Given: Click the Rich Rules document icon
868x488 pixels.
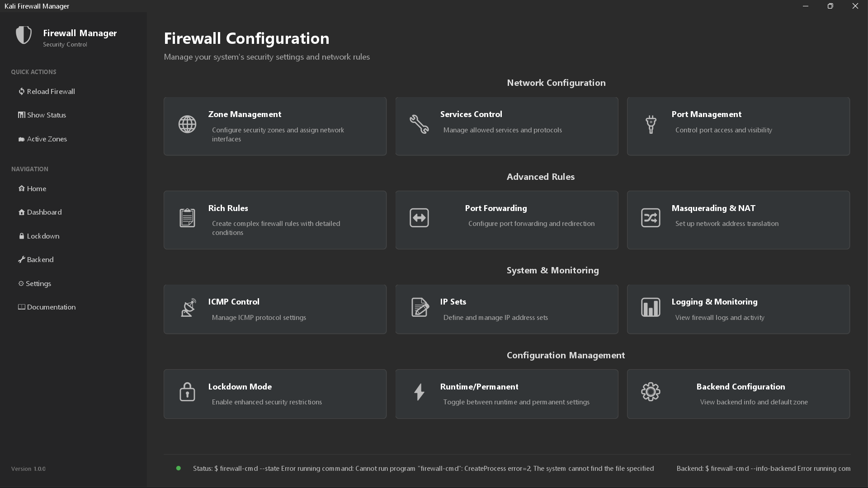Looking at the screenshot, I should (x=187, y=218).
